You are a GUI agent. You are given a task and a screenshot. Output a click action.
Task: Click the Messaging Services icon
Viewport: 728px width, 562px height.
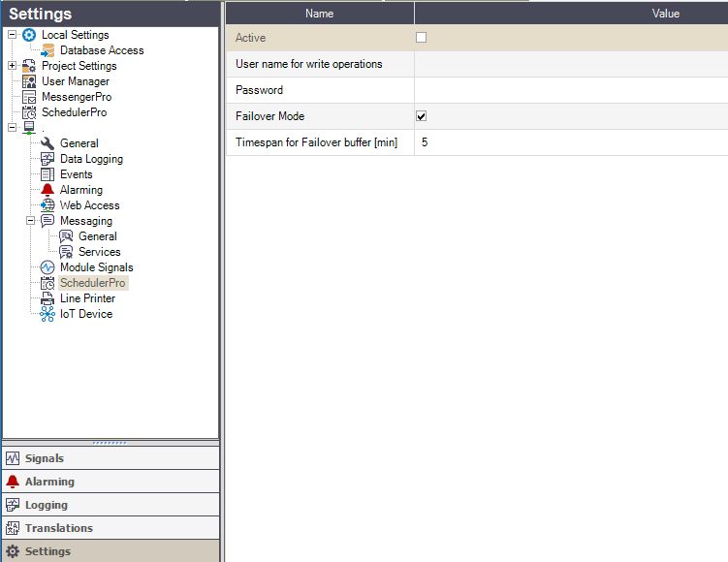[x=66, y=252]
